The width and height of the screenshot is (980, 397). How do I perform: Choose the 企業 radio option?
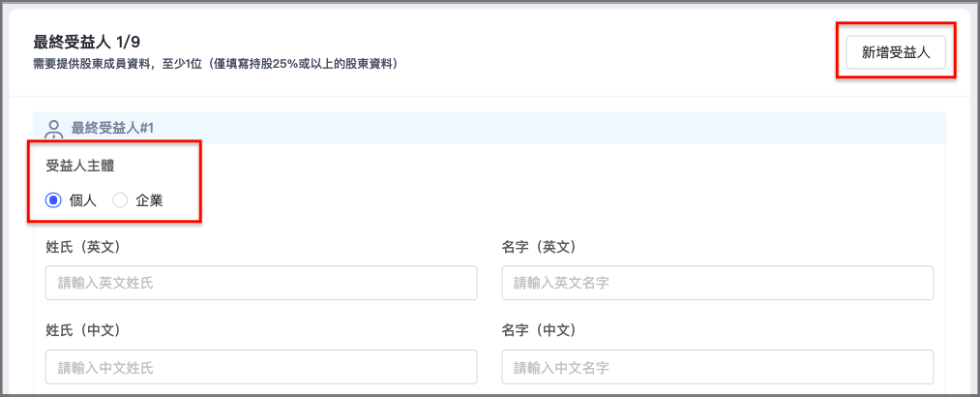pos(120,200)
